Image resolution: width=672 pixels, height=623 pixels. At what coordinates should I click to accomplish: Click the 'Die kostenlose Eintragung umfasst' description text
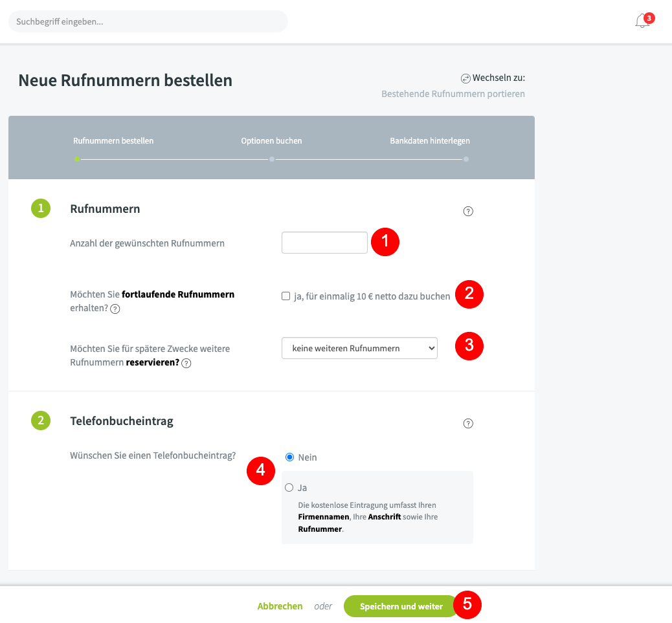tap(368, 517)
